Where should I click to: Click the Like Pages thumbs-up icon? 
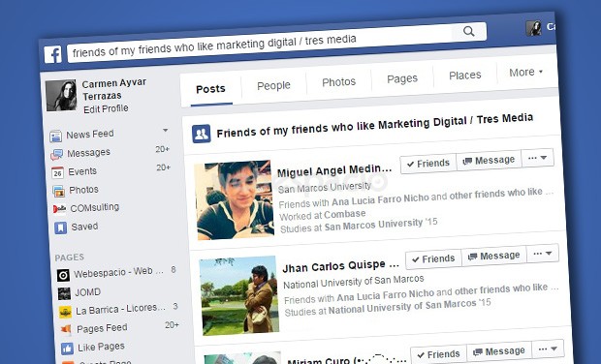click(x=68, y=349)
